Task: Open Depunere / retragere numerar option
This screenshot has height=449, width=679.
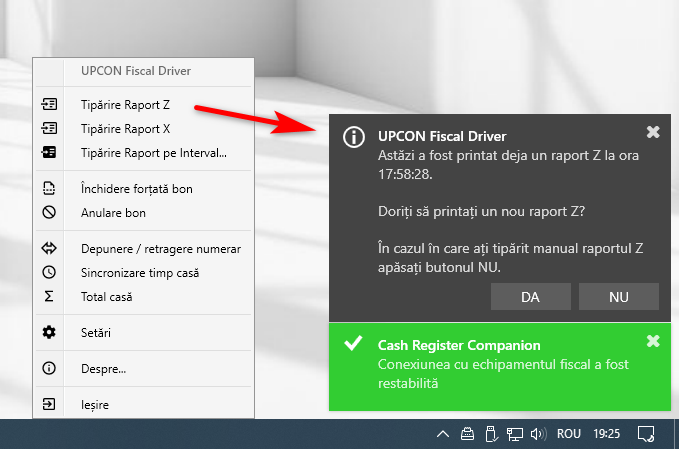Action: (x=143, y=249)
